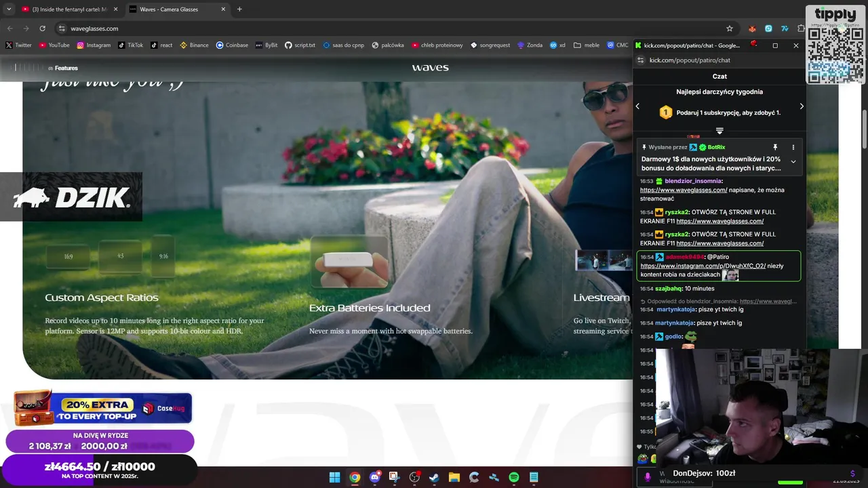Open the meble bookmarks folder
The height and width of the screenshot is (488, 868).
tap(587, 45)
